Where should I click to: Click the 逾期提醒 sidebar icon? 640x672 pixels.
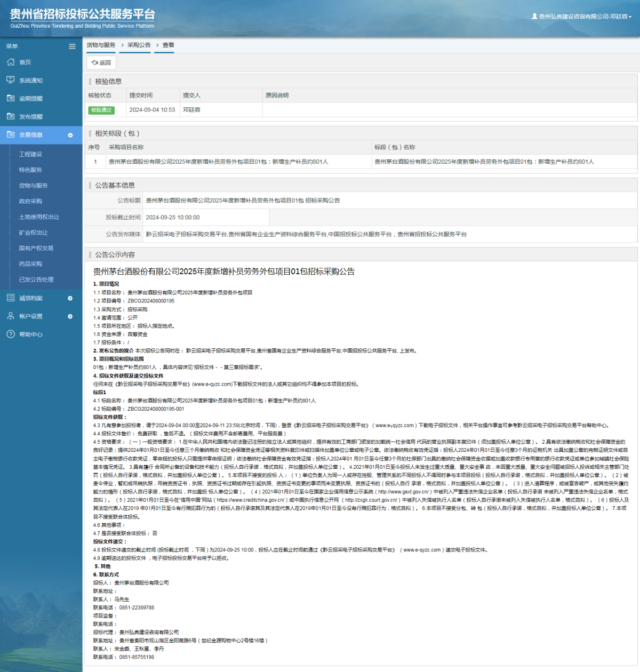(11, 98)
